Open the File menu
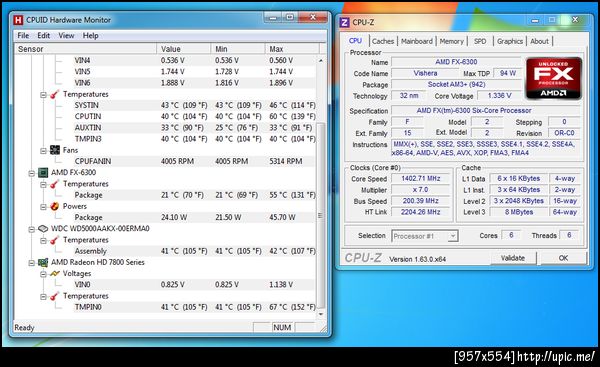The height and width of the screenshot is (367, 600). [x=23, y=36]
